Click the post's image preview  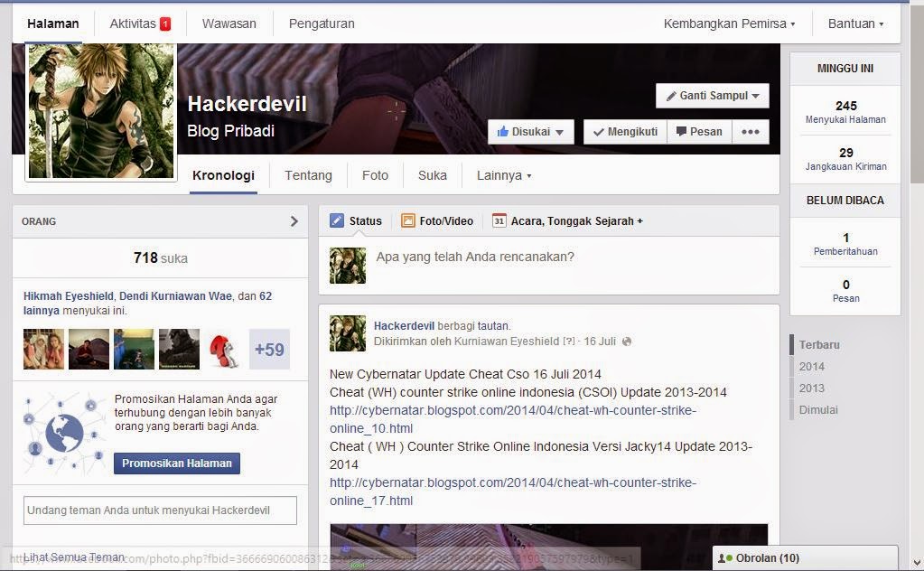548,547
